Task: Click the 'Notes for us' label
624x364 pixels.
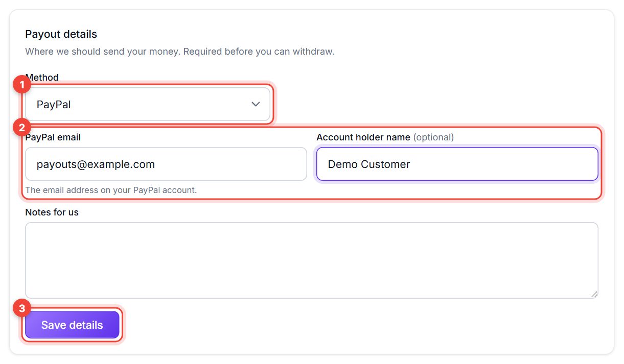Action: click(52, 212)
